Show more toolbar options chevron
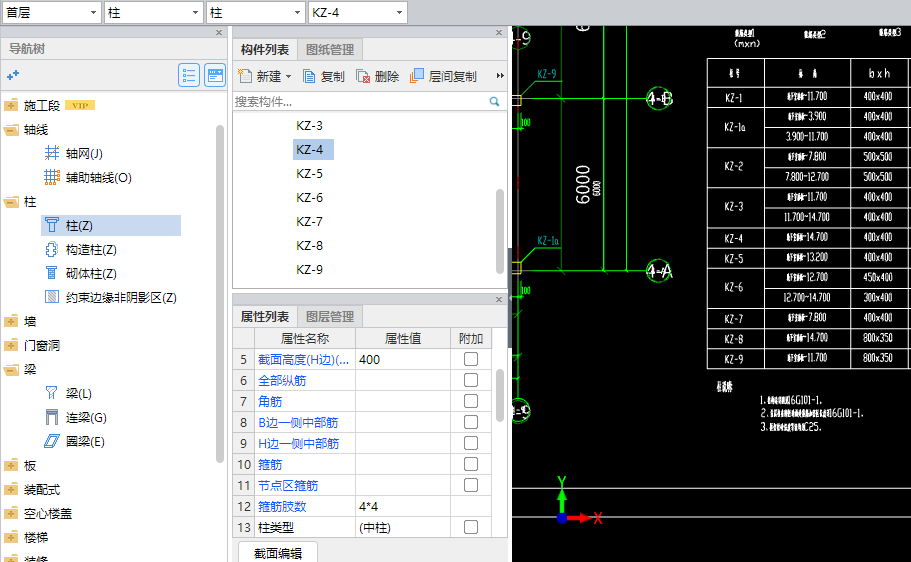Image resolution: width=911 pixels, height=562 pixels. 500,76
